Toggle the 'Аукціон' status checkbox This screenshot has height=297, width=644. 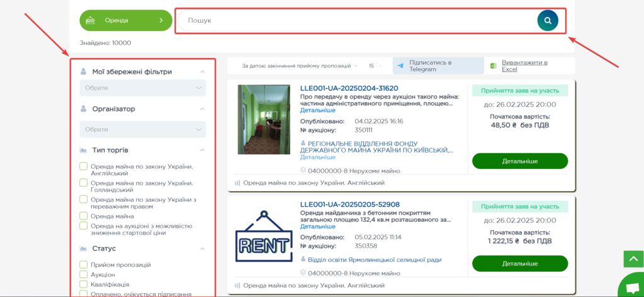pyautogui.click(x=84, y=274)
